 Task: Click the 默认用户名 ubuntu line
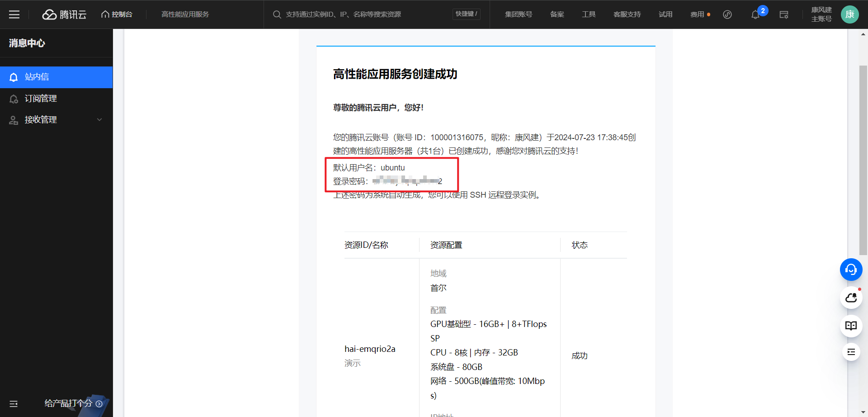[x=369, y=168]
